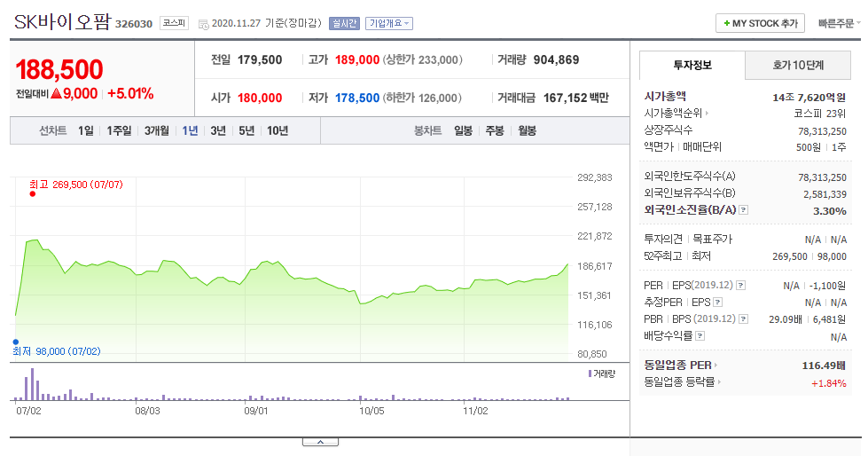The height and width of the screenshot is (456, 868).
Task: Click the MY STOCK 추가 button
Action: (x=760, y=23)
